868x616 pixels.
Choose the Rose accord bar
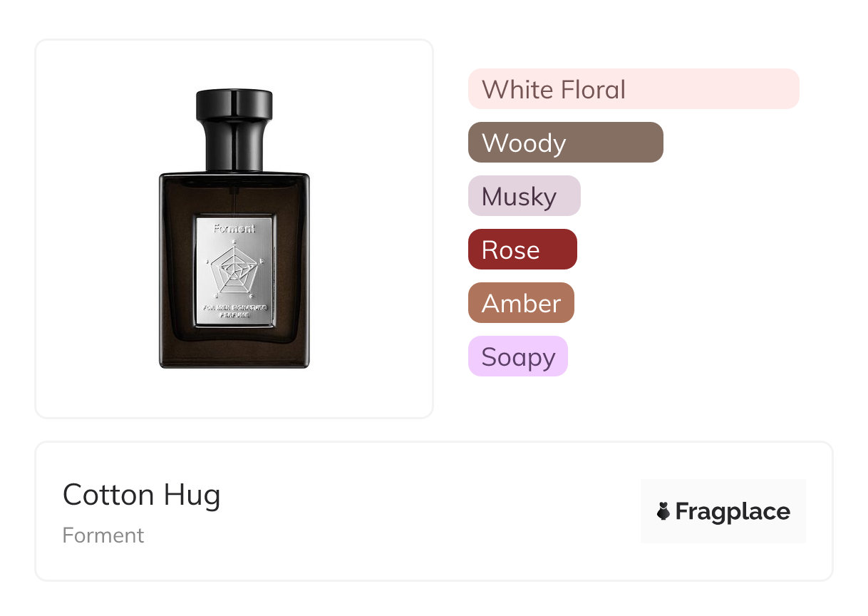522,250
